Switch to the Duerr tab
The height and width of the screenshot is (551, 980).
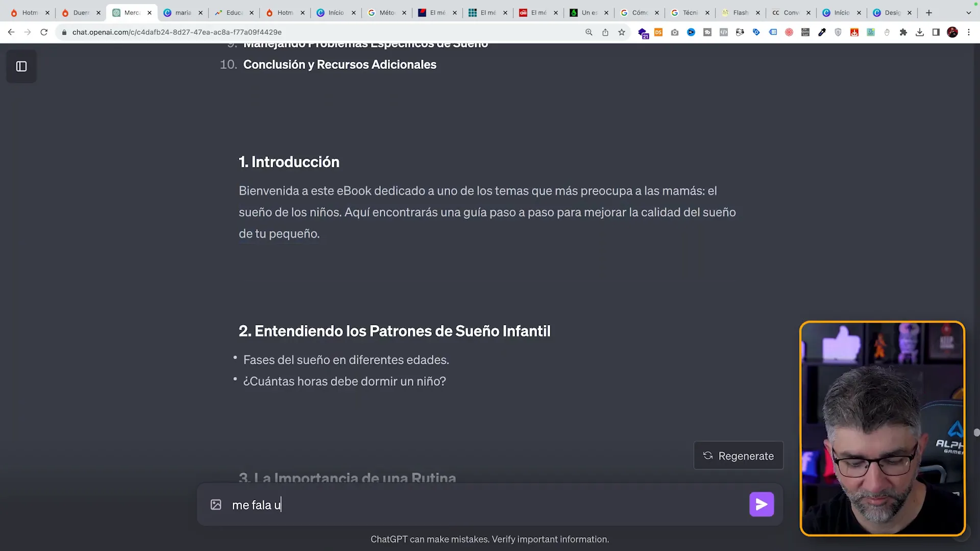pyautogui.click(x=80, y=13)
